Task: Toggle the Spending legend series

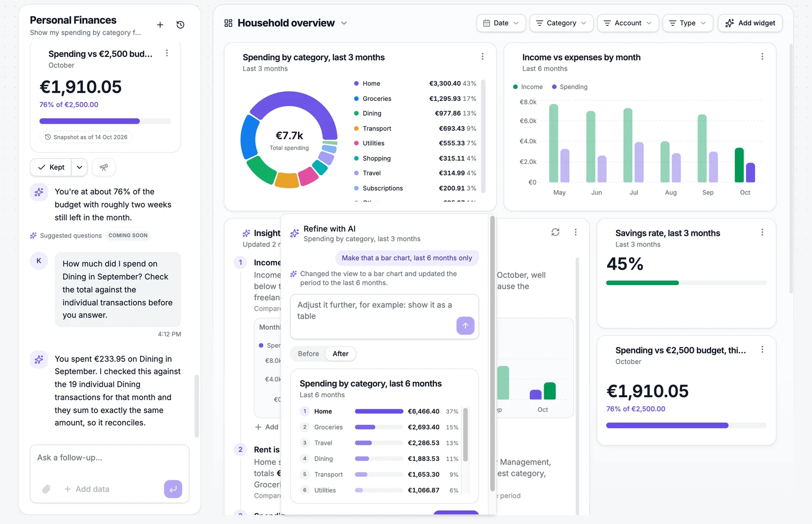Action: pyautogui.click(x=569, y=87)
